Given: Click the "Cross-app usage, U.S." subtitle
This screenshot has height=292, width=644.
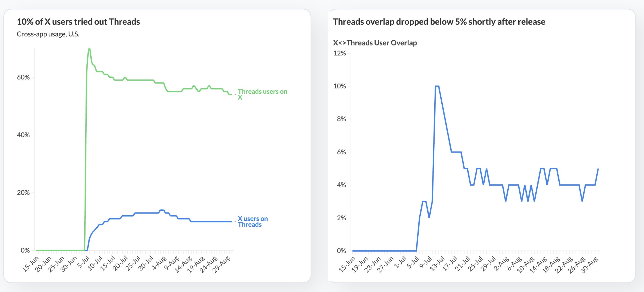Looking at the screenshot, I should [48, 34].
